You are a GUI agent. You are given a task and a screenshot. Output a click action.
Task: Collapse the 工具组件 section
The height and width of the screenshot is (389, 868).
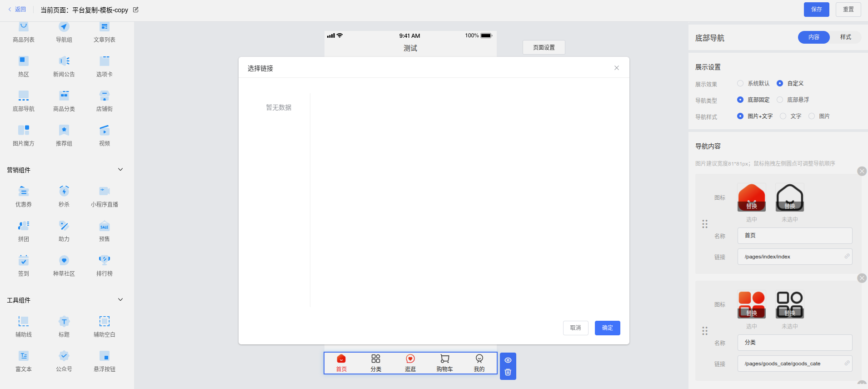click(x=120, y=300)
